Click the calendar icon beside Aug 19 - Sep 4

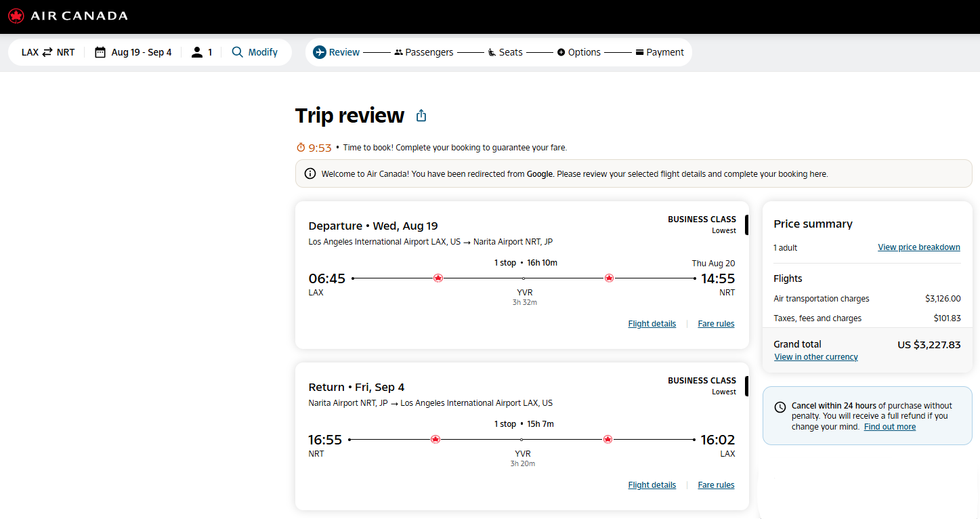[100, 52]
